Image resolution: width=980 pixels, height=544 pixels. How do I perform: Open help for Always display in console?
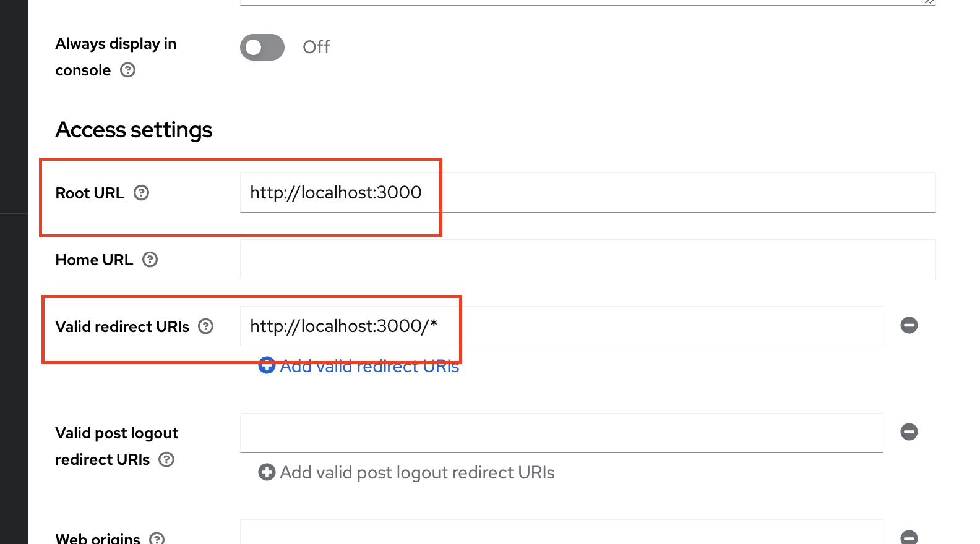coord(128,70)
